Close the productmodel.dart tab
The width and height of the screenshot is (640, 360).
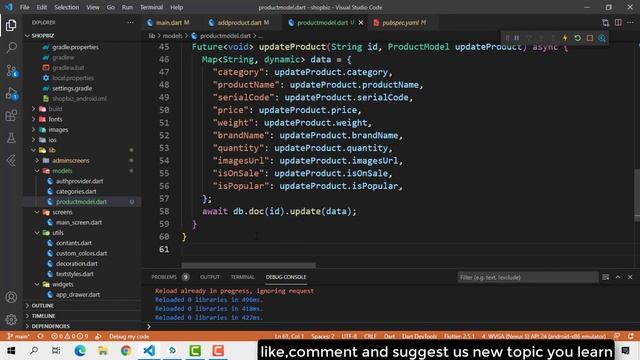pyautogui.click(x=361, y=22)
